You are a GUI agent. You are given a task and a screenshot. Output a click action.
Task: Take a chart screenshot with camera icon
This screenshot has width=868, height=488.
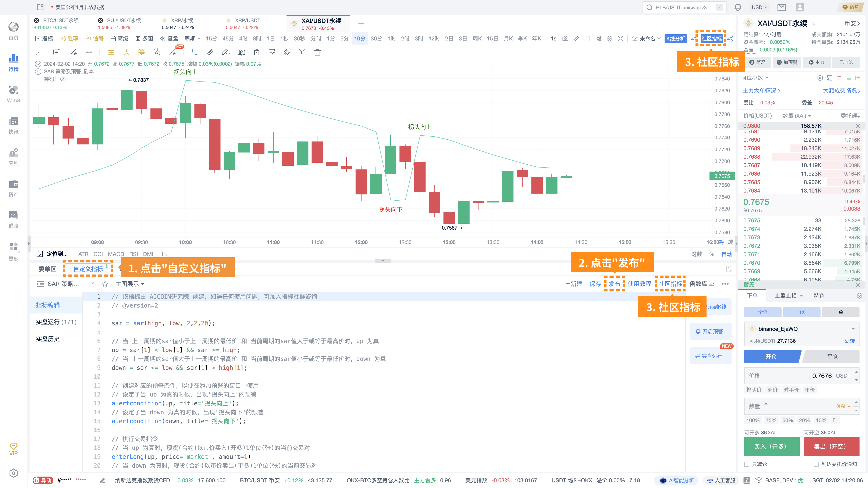565,39
